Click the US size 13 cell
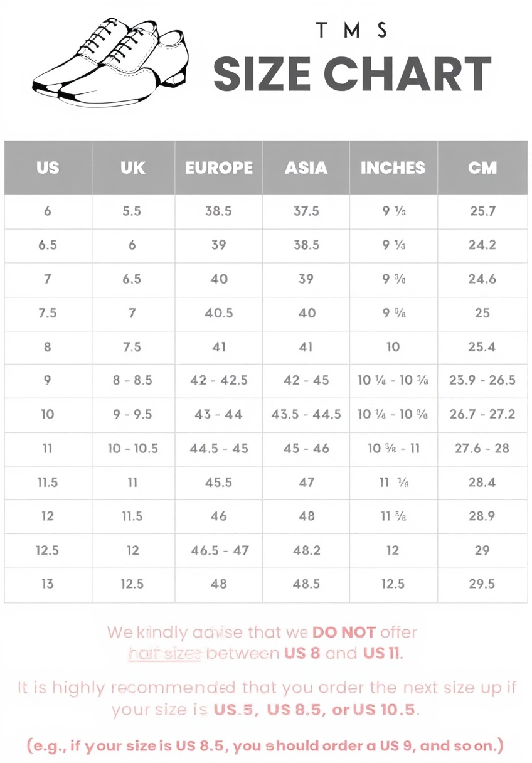 pos(48,584)
